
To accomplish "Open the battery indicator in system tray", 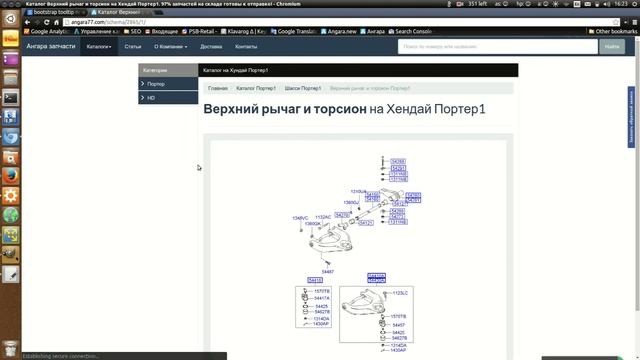I will click(597, 4).
